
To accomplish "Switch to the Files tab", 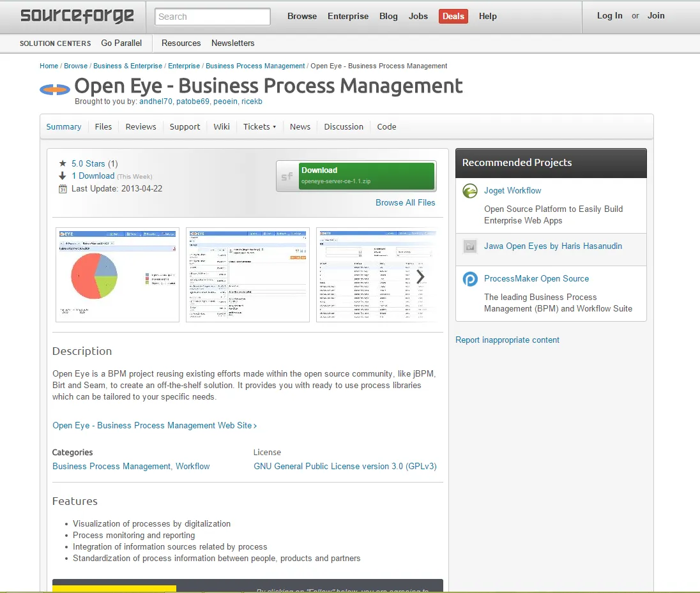I will (103, 127).
